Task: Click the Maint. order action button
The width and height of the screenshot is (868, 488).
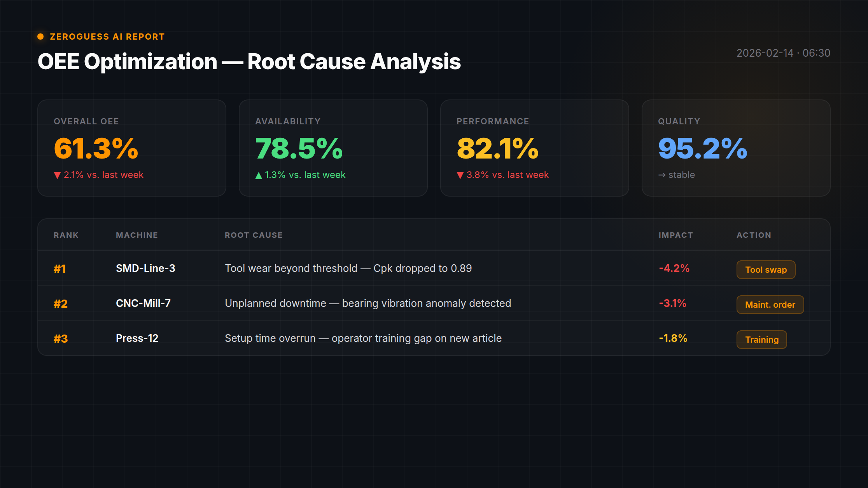Action: point(770,305)
